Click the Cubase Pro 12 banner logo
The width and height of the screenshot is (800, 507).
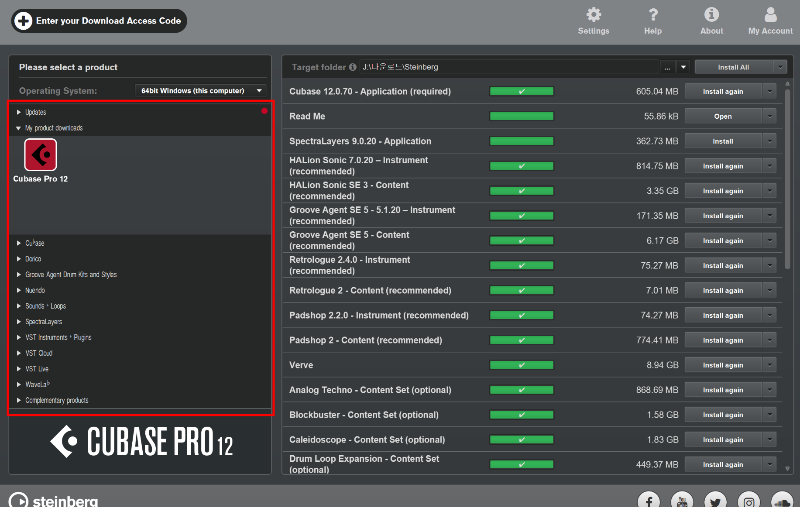[x=141, y=442]
